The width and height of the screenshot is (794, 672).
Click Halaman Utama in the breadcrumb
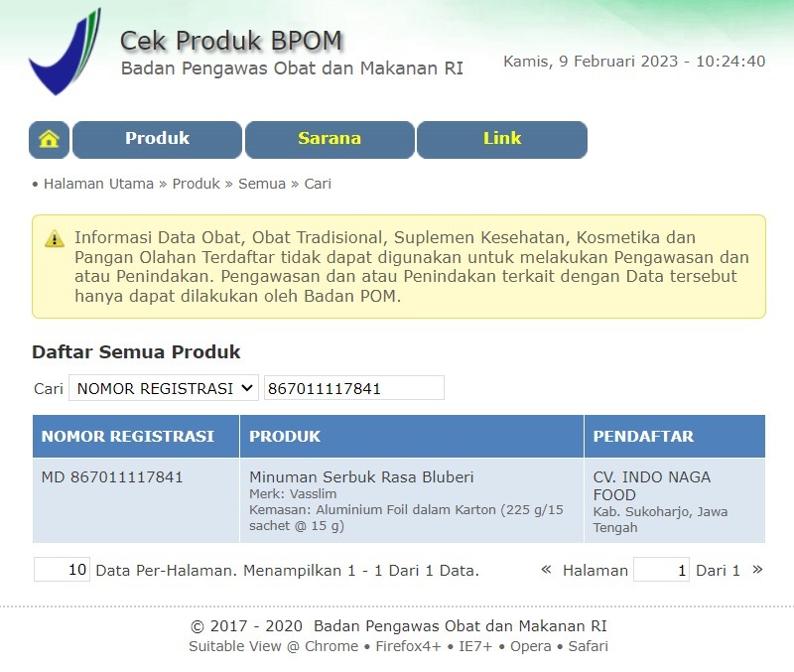tap(98, 184)
